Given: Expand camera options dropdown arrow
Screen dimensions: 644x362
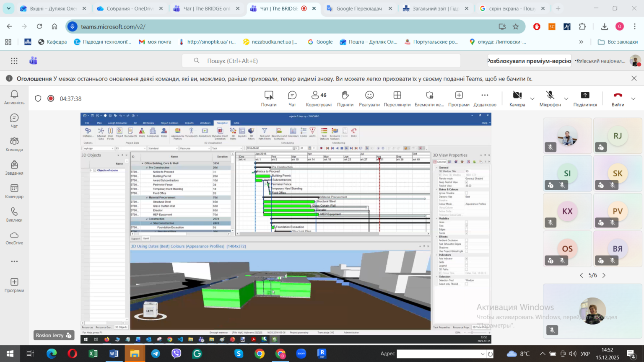Looking at the screenshot, I should (532, 99).
